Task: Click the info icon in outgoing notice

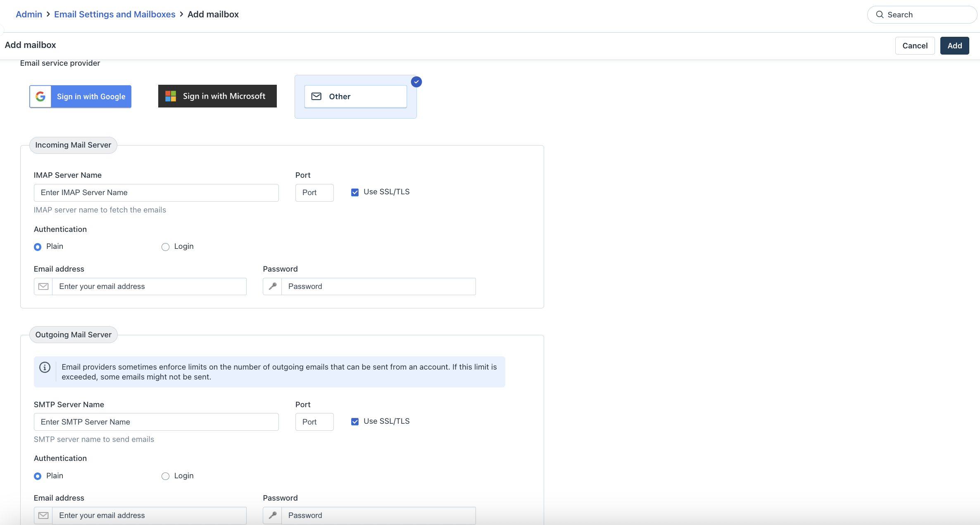Action: pos(45,367)
